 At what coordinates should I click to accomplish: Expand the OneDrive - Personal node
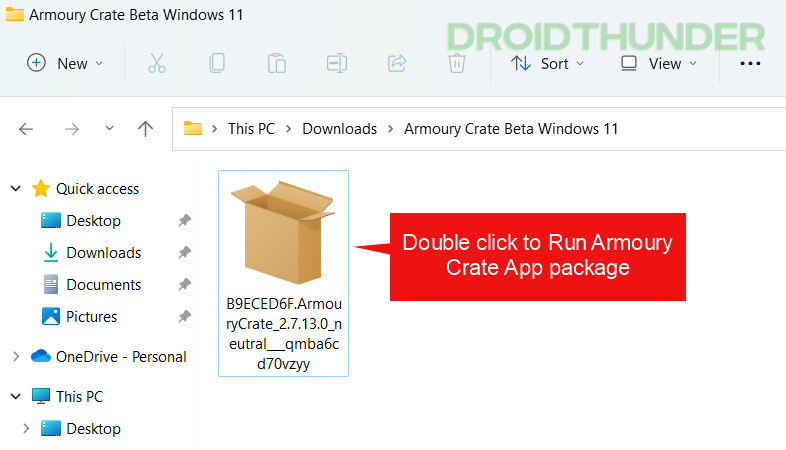click(16, 356)
